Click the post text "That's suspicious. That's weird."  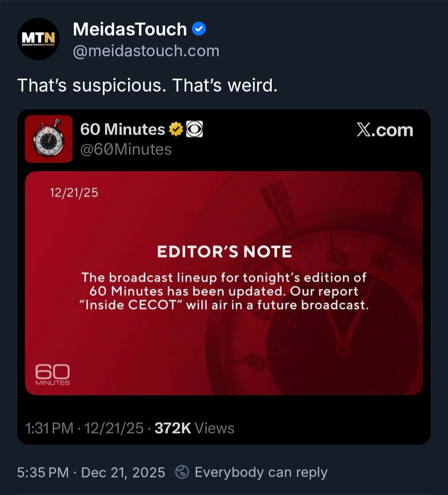147,86
